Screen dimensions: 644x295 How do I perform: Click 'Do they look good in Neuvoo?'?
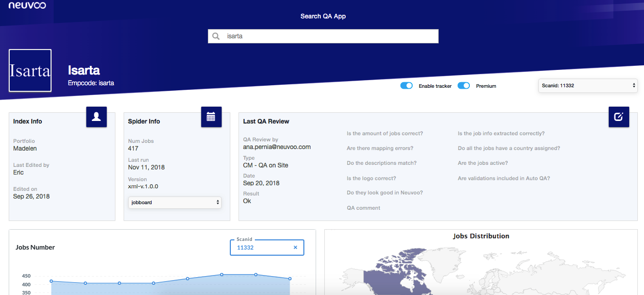pyautogui.click(x=385, y=193)
